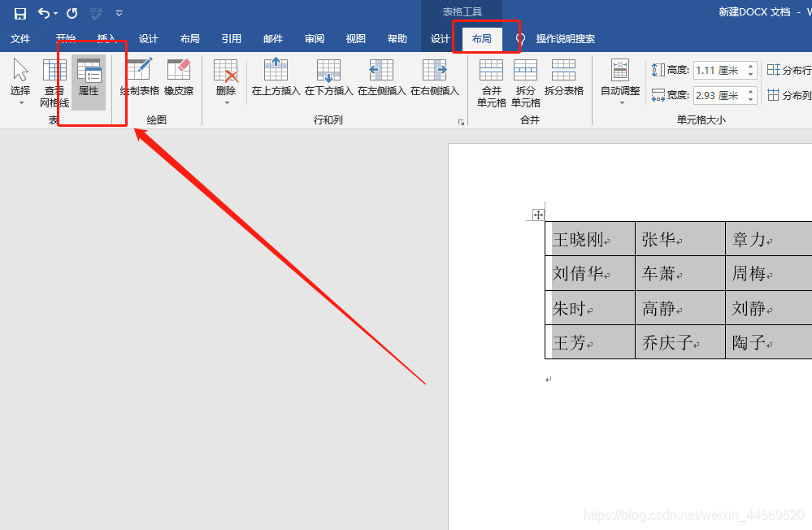
Task: Click the cell containing 刘静
Action: click(x=769, y=308)
